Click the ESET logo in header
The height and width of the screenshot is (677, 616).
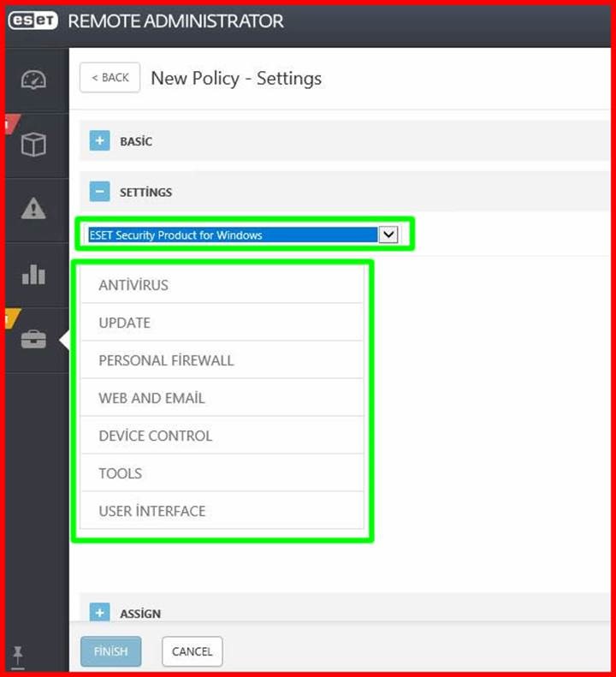[33, 21]
